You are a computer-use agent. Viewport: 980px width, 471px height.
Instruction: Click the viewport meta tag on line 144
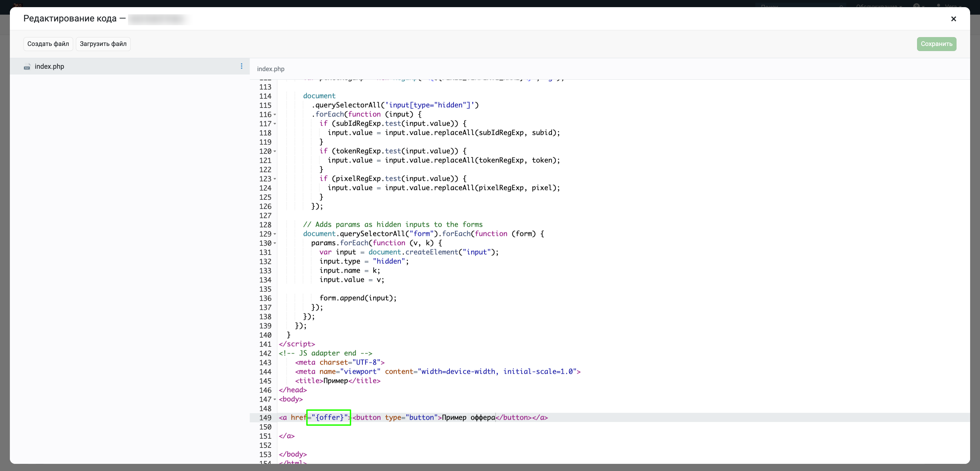438,371
